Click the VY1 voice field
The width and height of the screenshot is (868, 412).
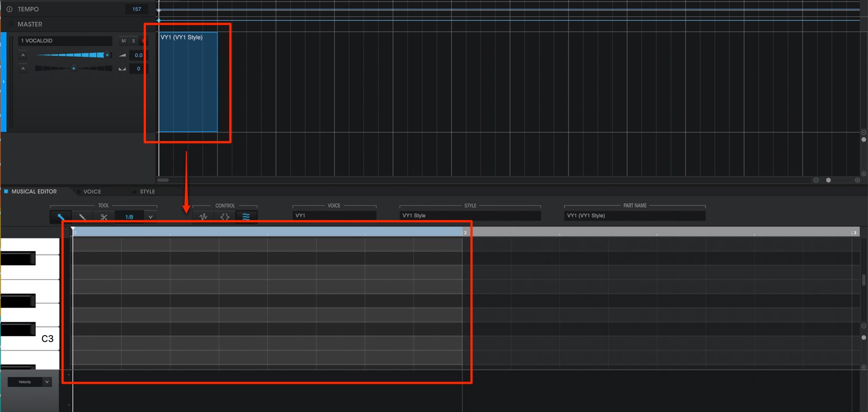click(x=334, y=215)
